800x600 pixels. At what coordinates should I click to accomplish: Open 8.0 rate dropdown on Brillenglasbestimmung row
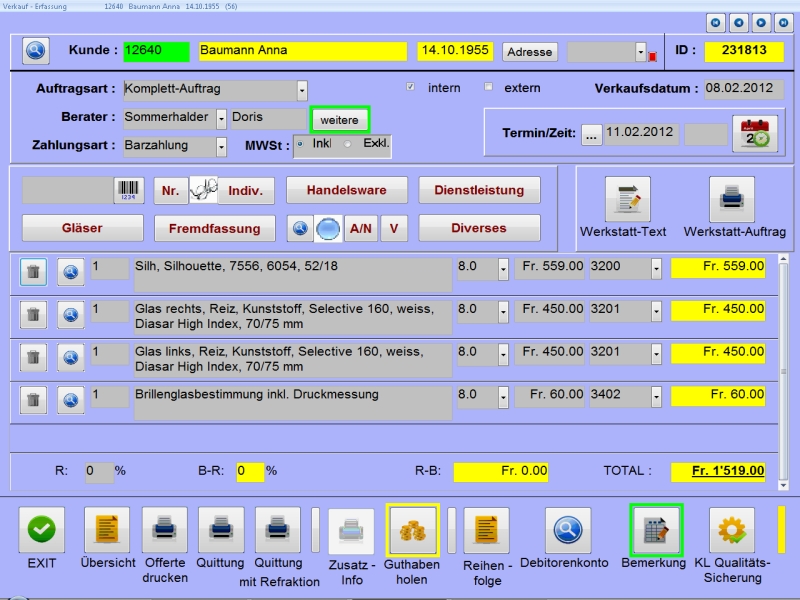pos(503,396)
